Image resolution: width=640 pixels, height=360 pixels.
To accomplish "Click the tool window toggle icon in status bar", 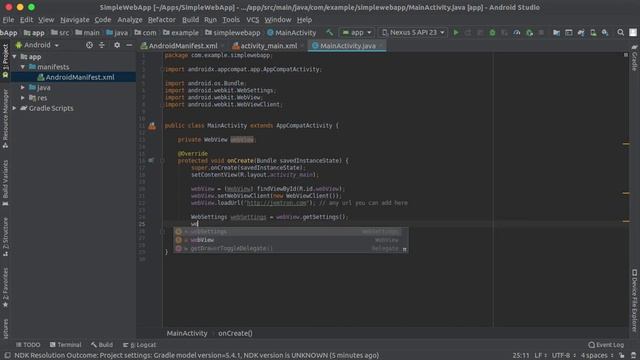I will coord(7,356).
